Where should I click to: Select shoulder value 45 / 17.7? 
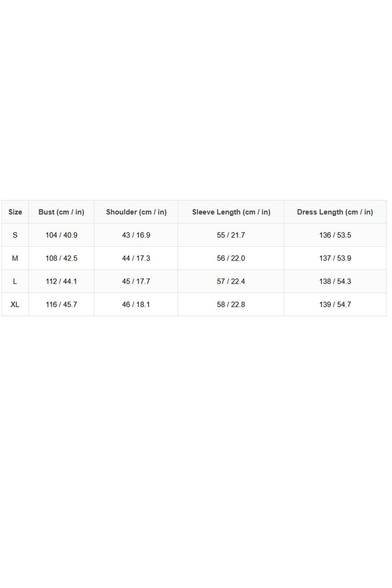click(x=136, y=281)
